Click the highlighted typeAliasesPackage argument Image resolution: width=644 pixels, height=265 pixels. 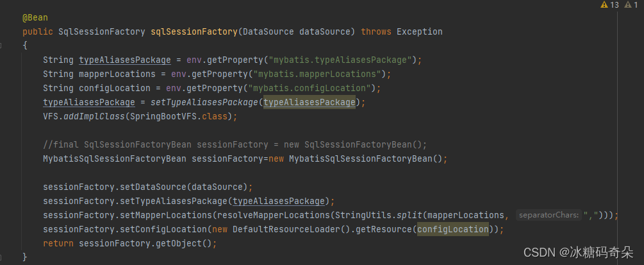click(310, 102)
